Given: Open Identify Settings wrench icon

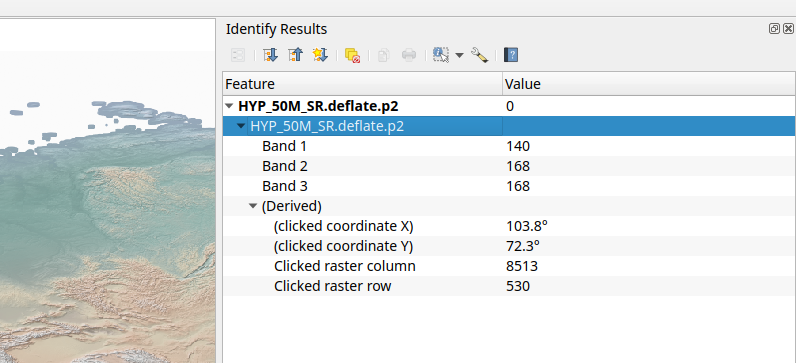Looking at the screenshot, I should [479, 55].
